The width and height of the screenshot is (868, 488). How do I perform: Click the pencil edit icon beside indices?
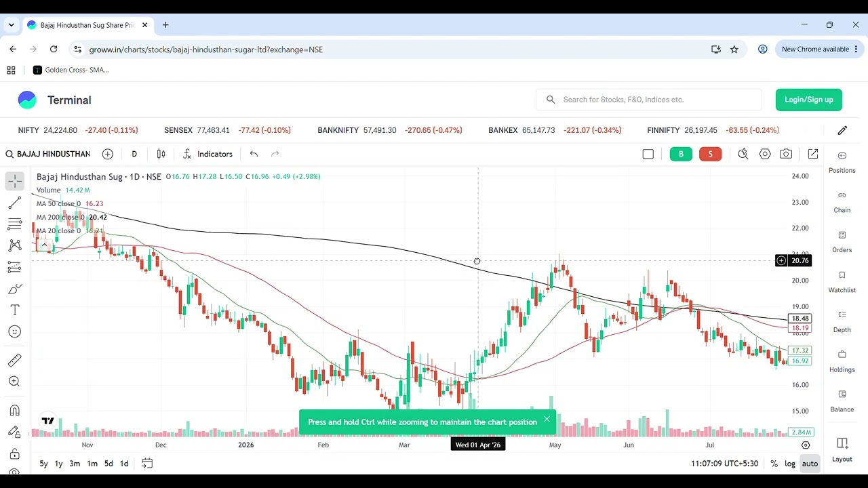842,130
